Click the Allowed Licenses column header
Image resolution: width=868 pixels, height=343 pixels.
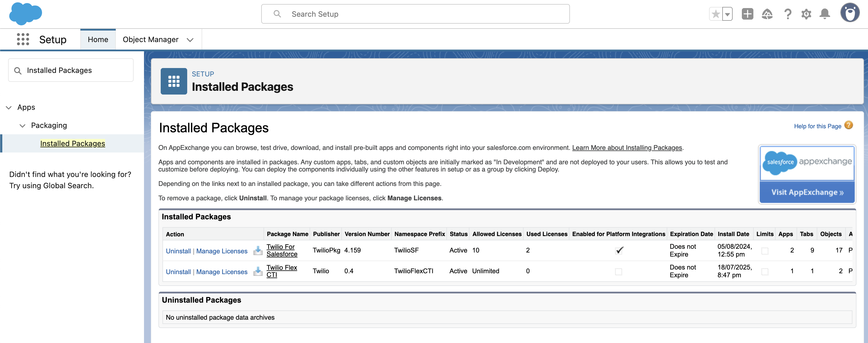point(497,234)
